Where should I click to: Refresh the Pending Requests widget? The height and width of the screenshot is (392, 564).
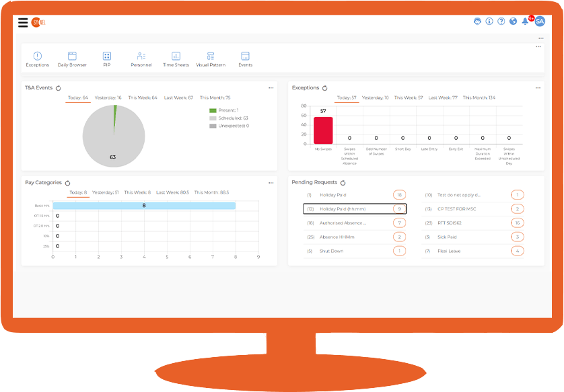click(343, 183)
